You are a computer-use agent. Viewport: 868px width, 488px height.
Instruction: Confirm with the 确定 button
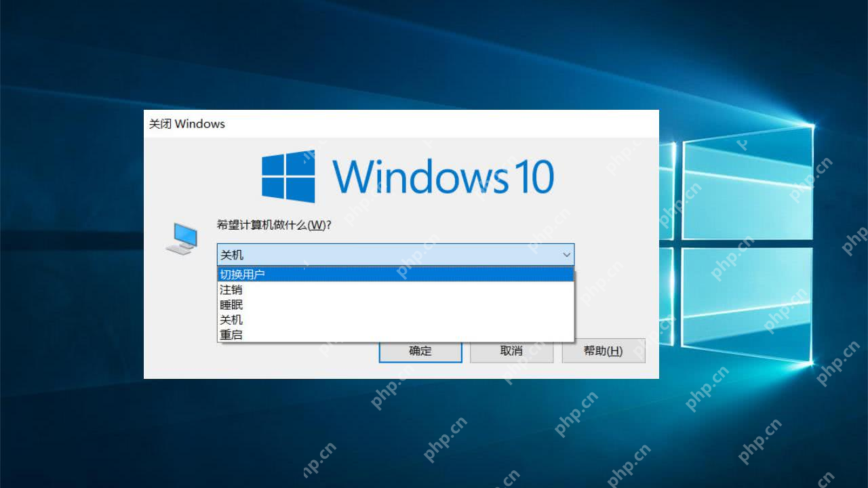click(x=420, y=350)
